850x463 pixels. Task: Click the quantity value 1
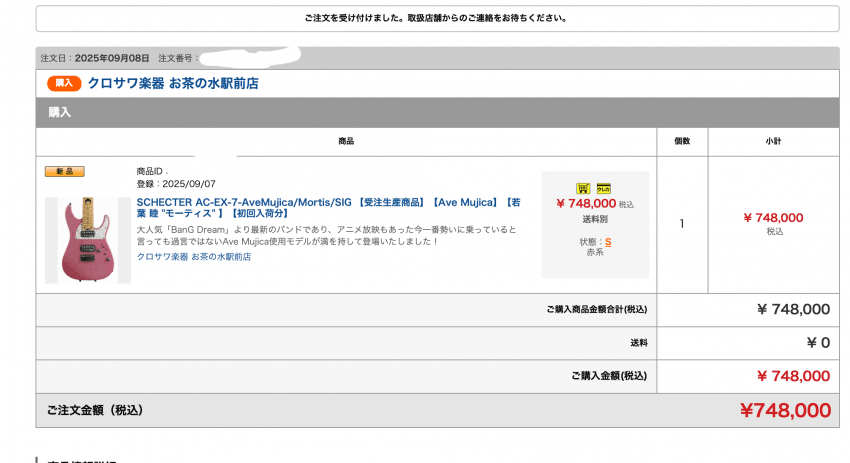pyautogui.click(x=682, y=223)
